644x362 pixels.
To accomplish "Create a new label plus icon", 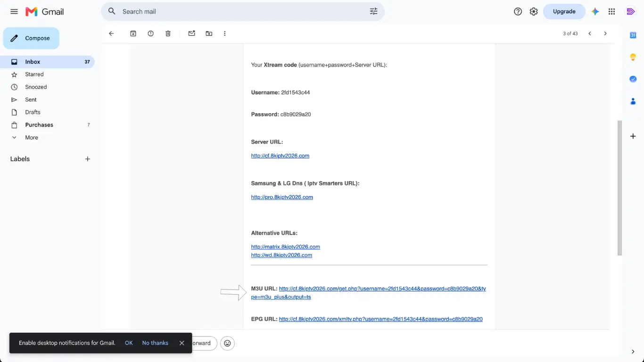I will point(87,159).
